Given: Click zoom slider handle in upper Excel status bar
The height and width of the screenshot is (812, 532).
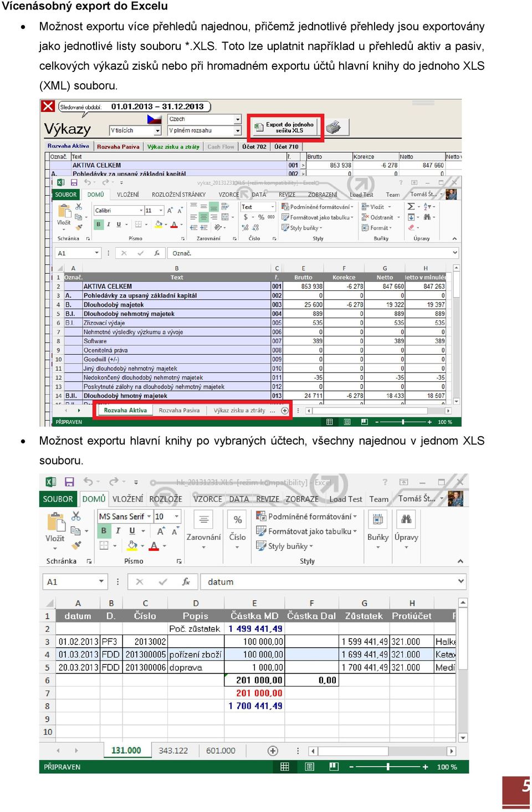Looking at the screenshot, I should 403,422.
